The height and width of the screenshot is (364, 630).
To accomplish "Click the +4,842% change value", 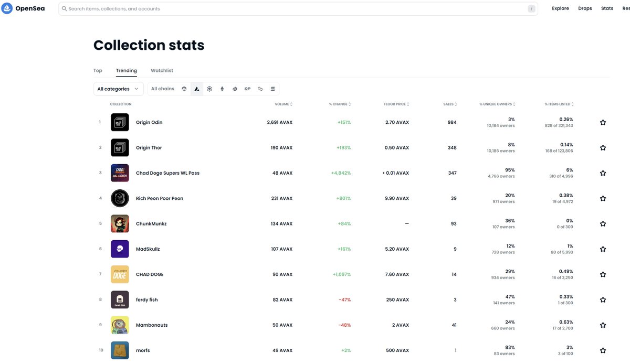I will (x=341, y=173).
